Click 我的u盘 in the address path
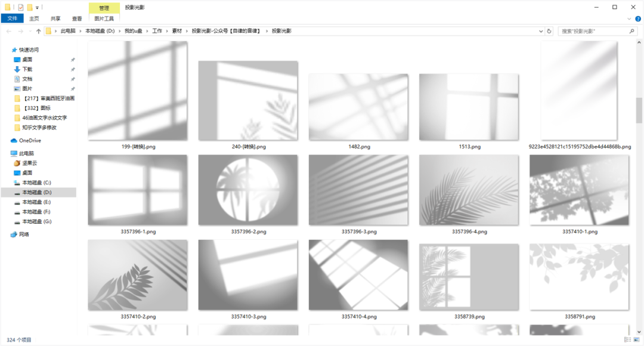Screen dimensions: 644x346 pos(133,31)
